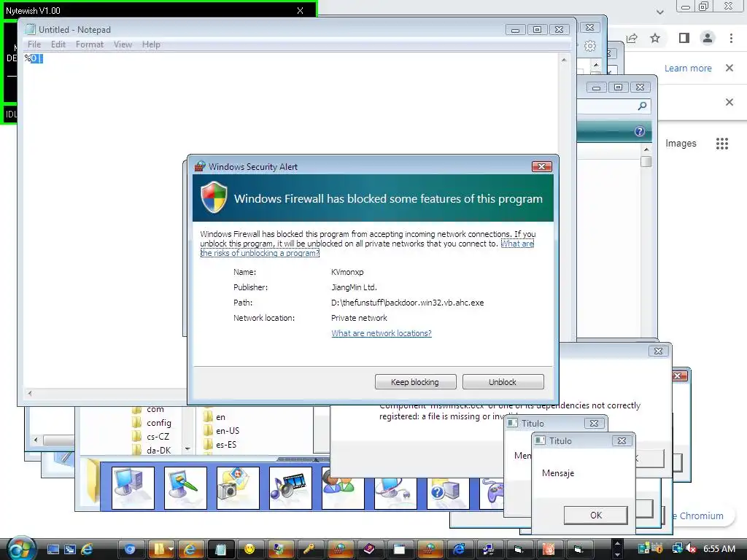This screenshot has height=560, width=747.
Task: Open the Windows Start orb
Action: [20, 549]
